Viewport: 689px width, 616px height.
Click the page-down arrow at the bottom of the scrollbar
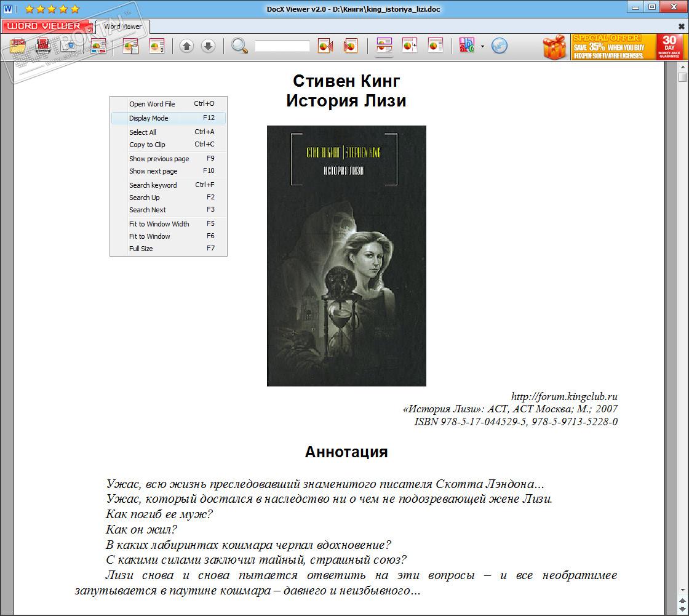pos(682,609)
